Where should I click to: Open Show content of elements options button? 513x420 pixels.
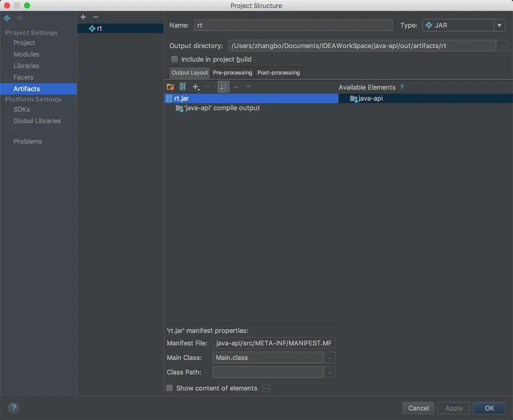pos(267,388)
